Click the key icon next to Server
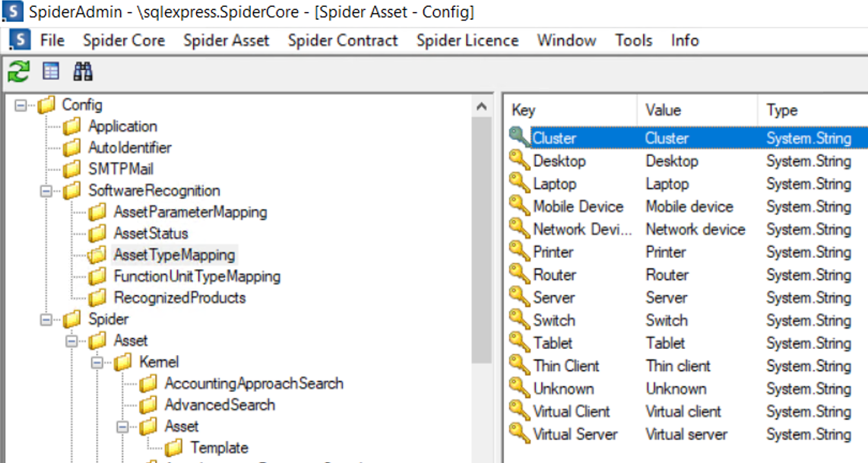Screen dimensions: 868x463 coord(519,297)
